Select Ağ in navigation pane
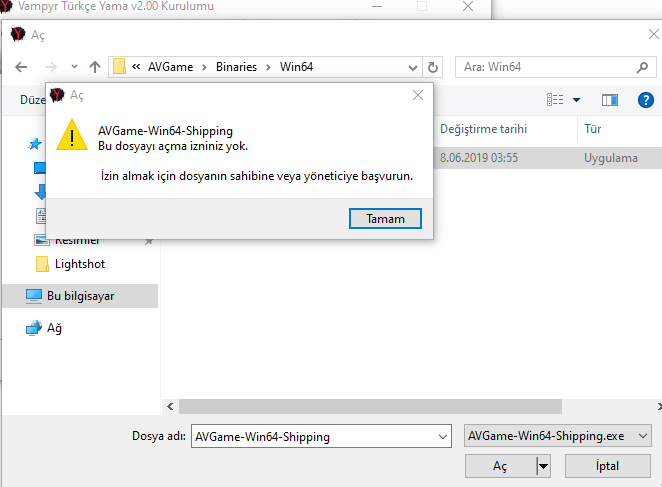This screenshot has width=662, height=487. [x=54, y=328]
